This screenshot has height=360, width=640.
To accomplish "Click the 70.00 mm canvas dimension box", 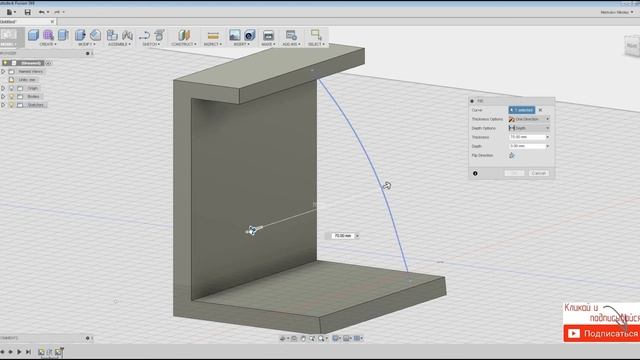I will 343,236.
